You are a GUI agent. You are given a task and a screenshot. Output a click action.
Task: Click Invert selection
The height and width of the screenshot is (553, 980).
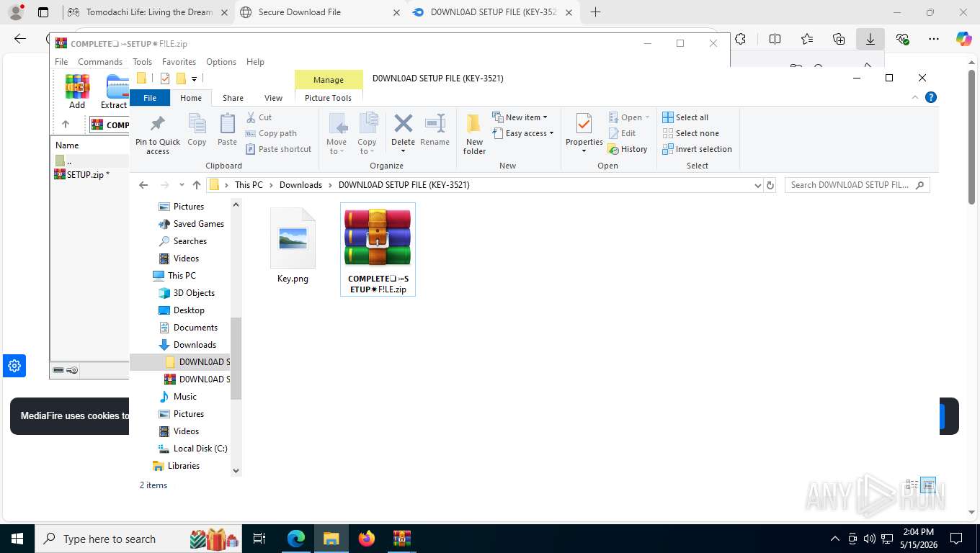point(697,149)
